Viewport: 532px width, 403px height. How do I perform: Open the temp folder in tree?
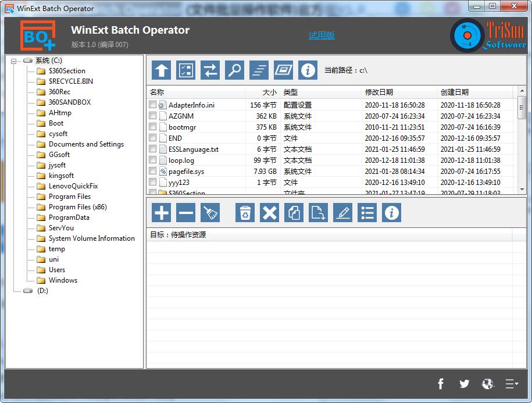56,249
